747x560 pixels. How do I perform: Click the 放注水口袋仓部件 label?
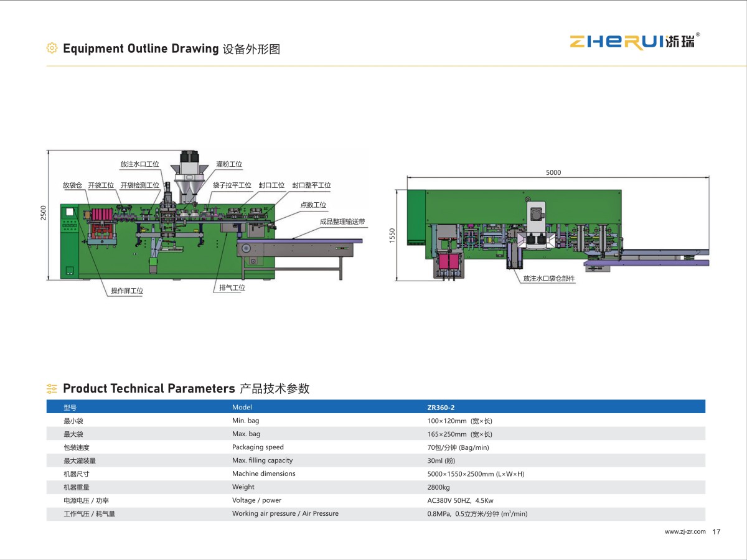click(548, 279)
